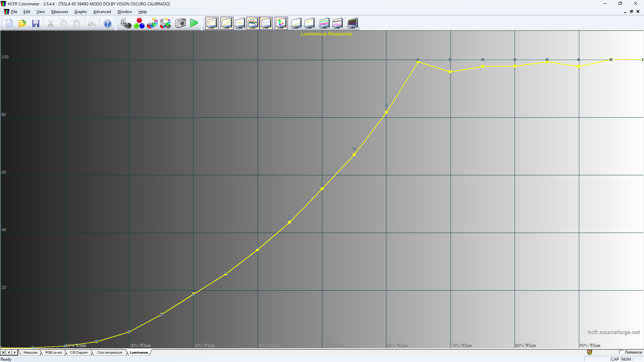644x362 pixels.
Task: Click the Cut scissors icon
Action: point(50,23)
